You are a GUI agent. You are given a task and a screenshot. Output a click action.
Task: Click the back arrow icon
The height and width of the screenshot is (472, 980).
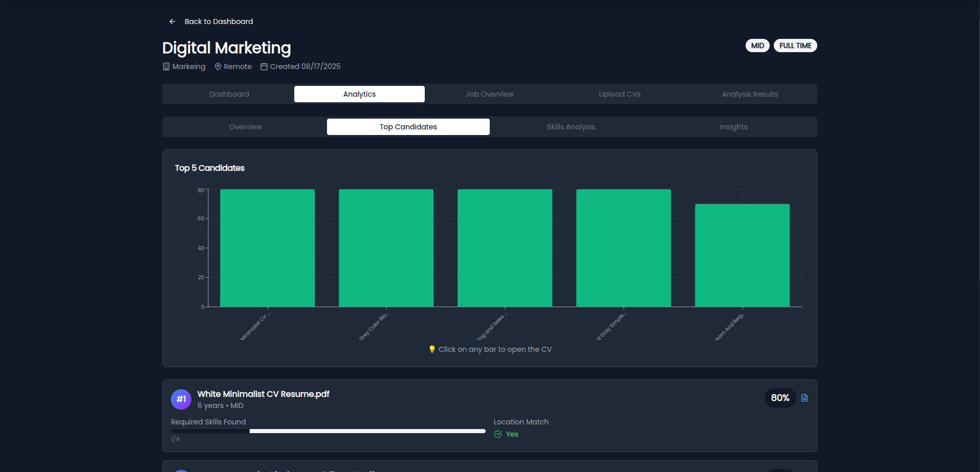172,21
